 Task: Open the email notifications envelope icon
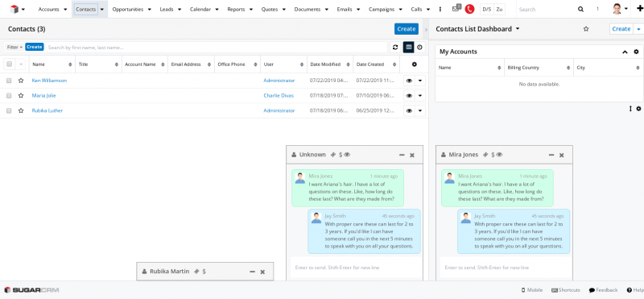456,8
